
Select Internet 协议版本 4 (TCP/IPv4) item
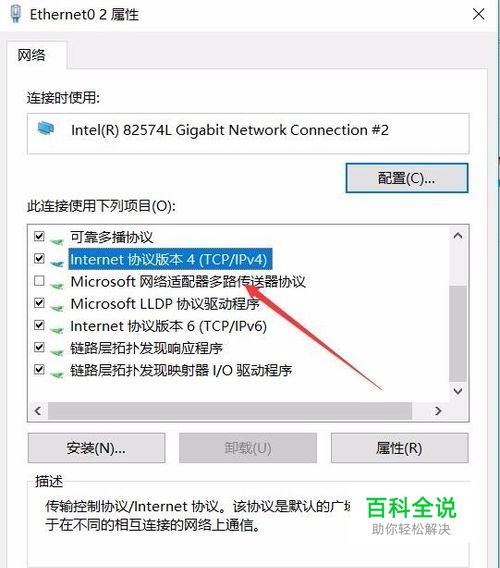pos(168,259)
